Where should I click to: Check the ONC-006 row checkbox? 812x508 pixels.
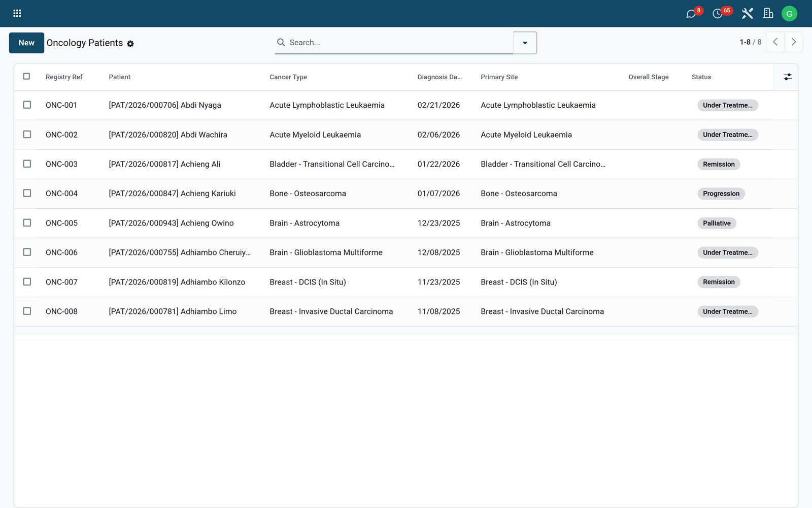coord(27,252)
